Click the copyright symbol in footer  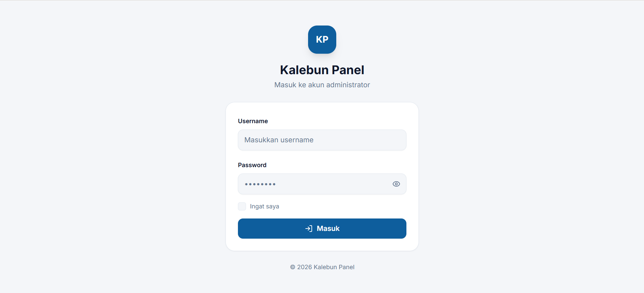tap(293, 267)
